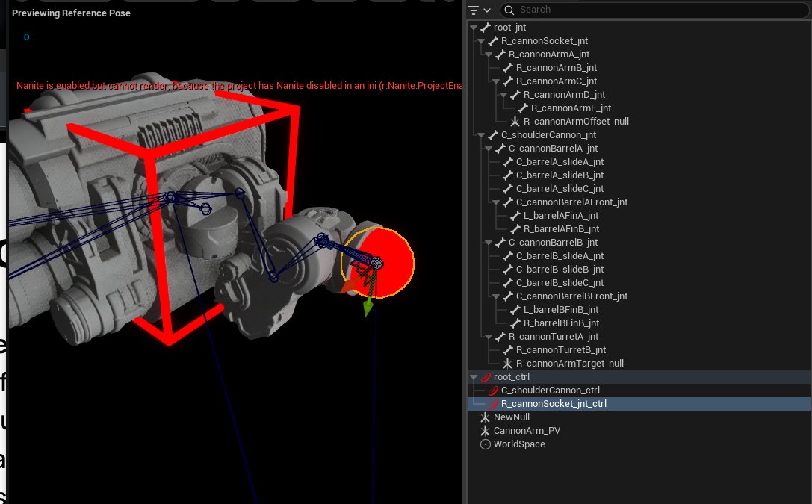Click the bone icon of R_cannonArmE_jnt

click(522, 108)
